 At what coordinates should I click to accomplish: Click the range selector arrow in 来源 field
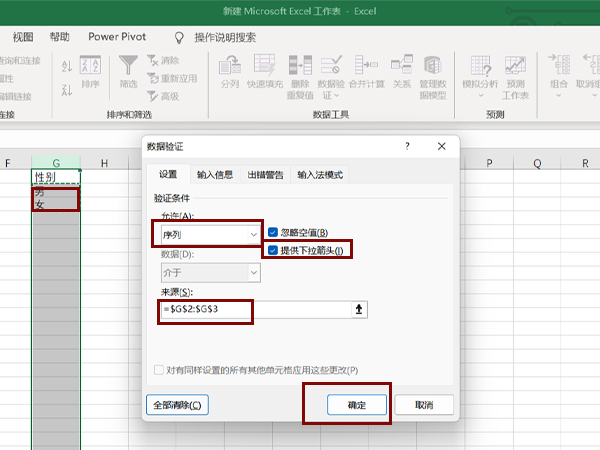360,311
